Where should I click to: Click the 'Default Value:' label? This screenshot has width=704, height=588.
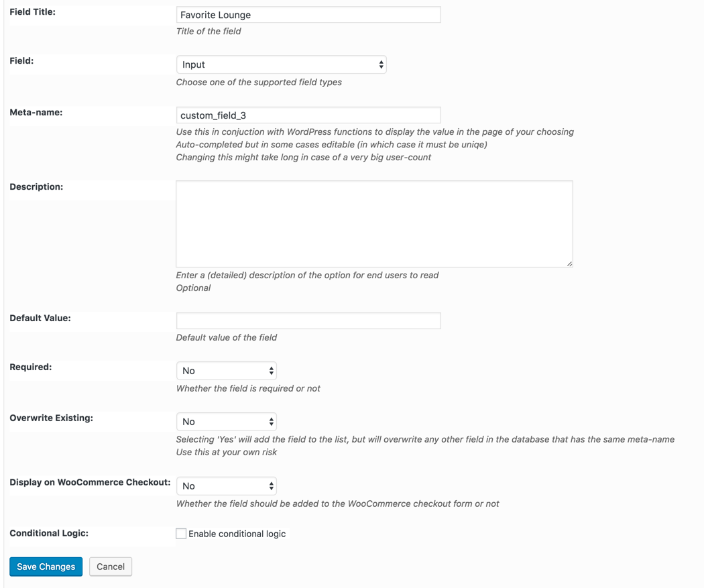click(x=40, y=318)
